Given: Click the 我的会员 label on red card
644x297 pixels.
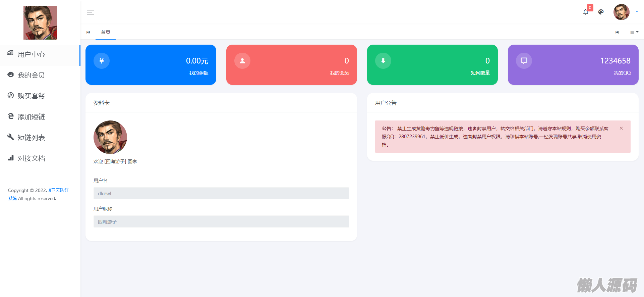Looking at the screenshot, I should [340, 73].
